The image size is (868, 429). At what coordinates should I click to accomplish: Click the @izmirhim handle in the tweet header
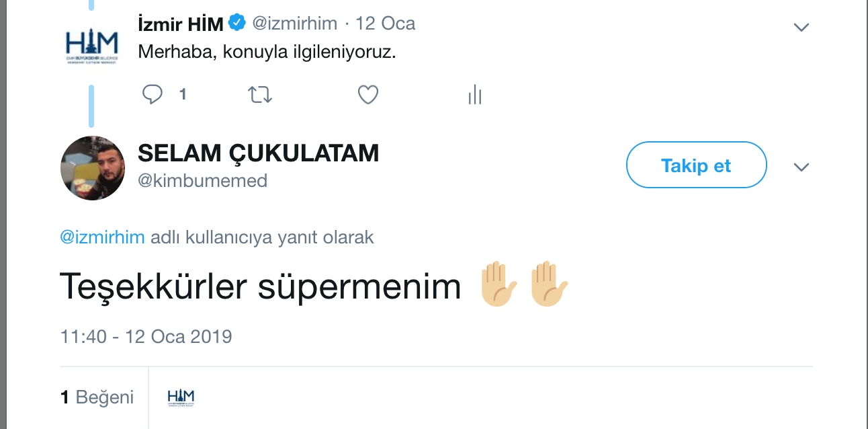point(294,24)
